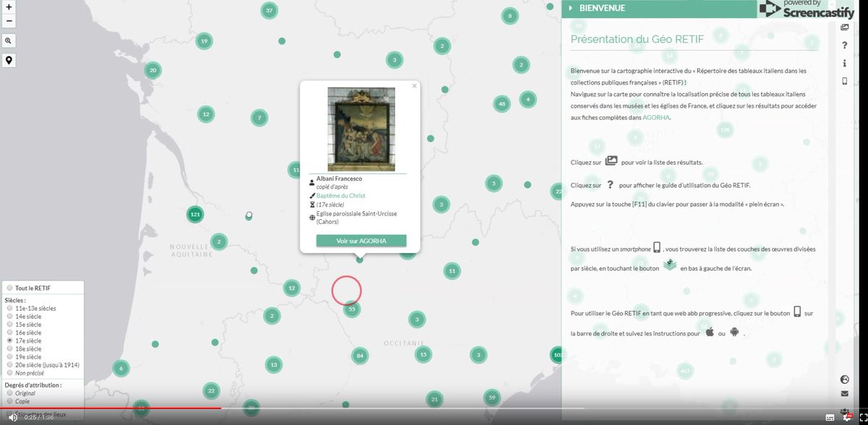
Task: Open the results list icon in the right sidebar
Action: point(844,27)
